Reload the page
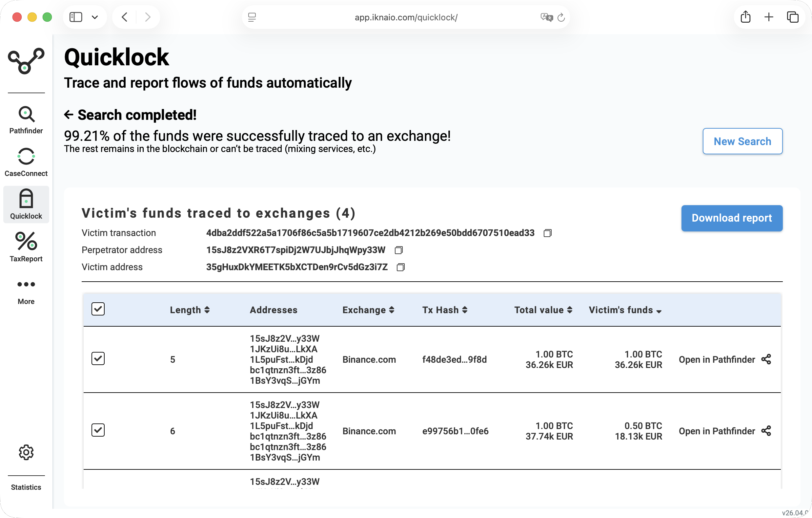812x518 pixels. 561,17
